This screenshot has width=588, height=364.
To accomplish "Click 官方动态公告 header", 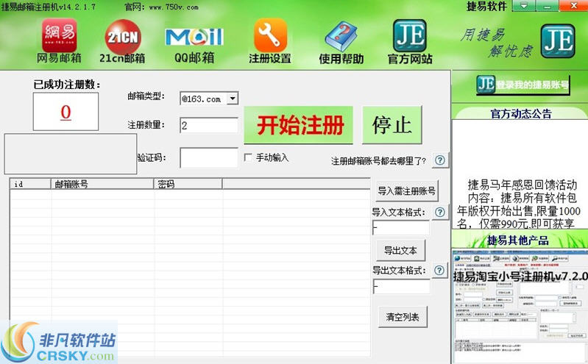I will click(521, 113).
